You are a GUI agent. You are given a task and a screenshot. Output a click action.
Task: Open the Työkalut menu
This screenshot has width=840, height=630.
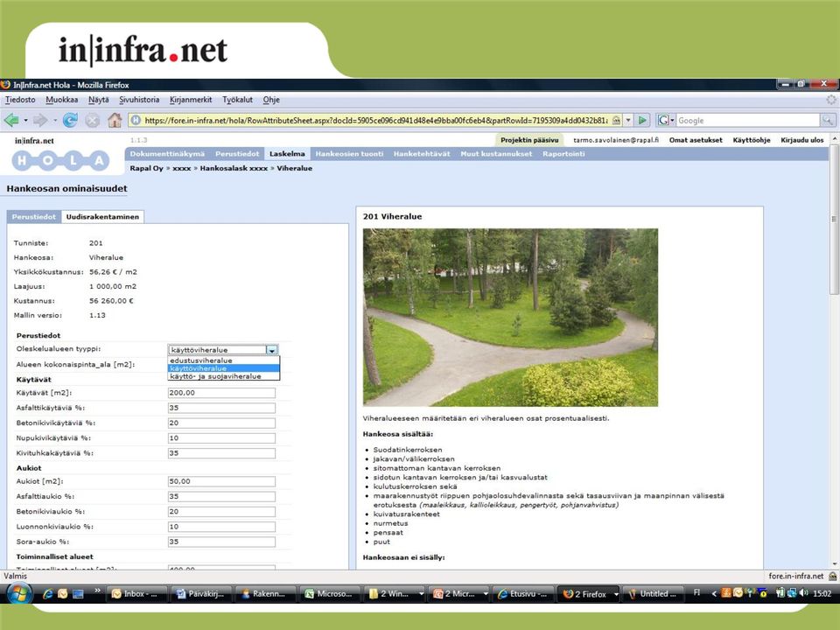[x=237, y=100]
